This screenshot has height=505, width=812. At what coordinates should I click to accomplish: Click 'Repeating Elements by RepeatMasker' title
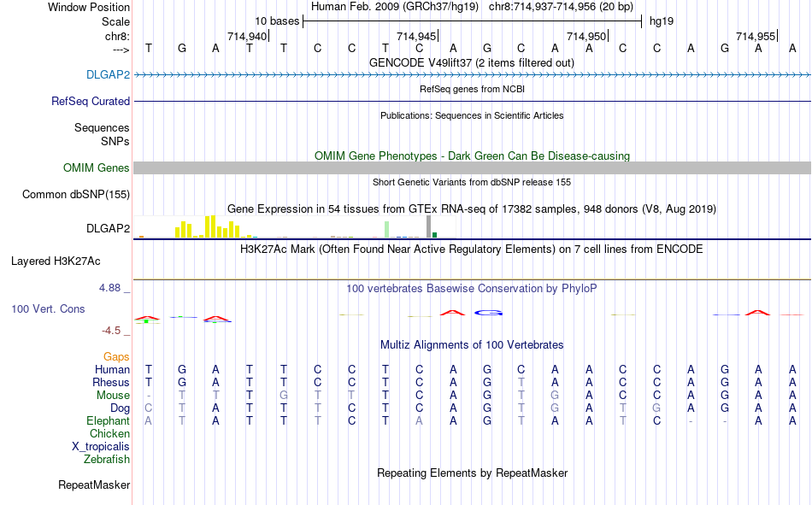click(x=473, y=473)
